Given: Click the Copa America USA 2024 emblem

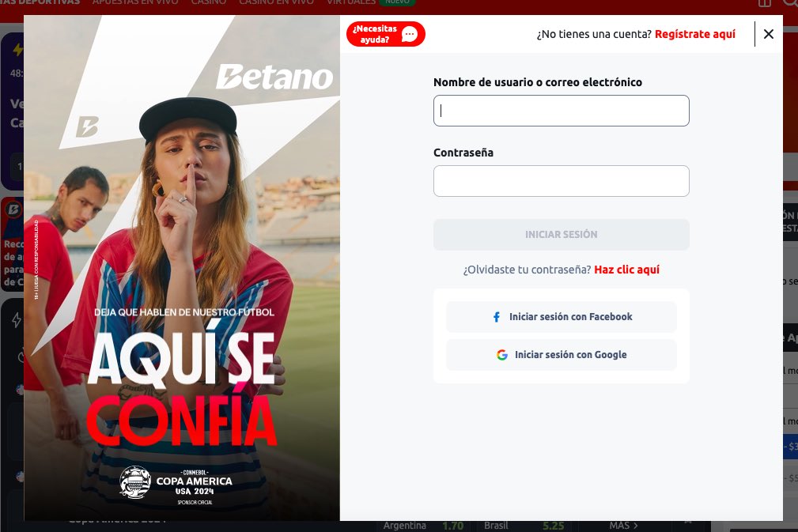Looking at the screenshot, I should click(x=135, y=482).
